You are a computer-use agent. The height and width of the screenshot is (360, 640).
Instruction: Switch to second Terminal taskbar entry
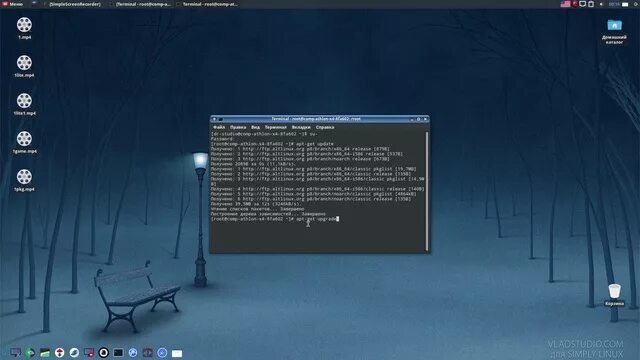tap(207, 4)
